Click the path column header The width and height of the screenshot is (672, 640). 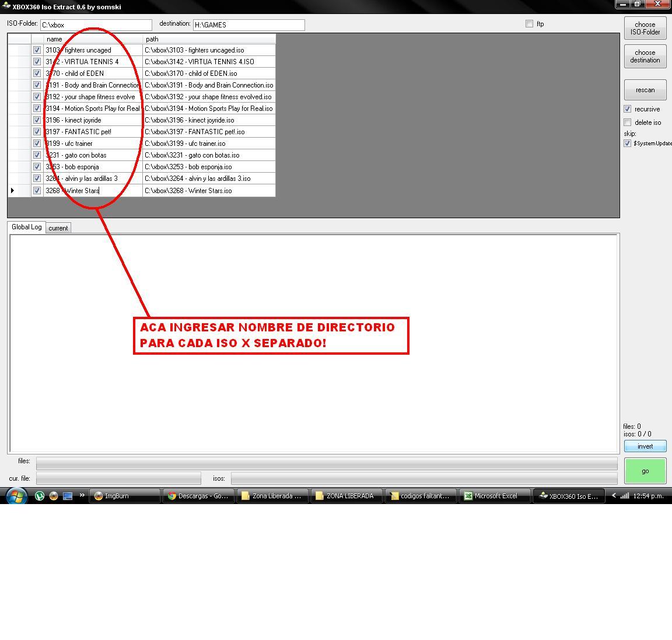point(209,39)
